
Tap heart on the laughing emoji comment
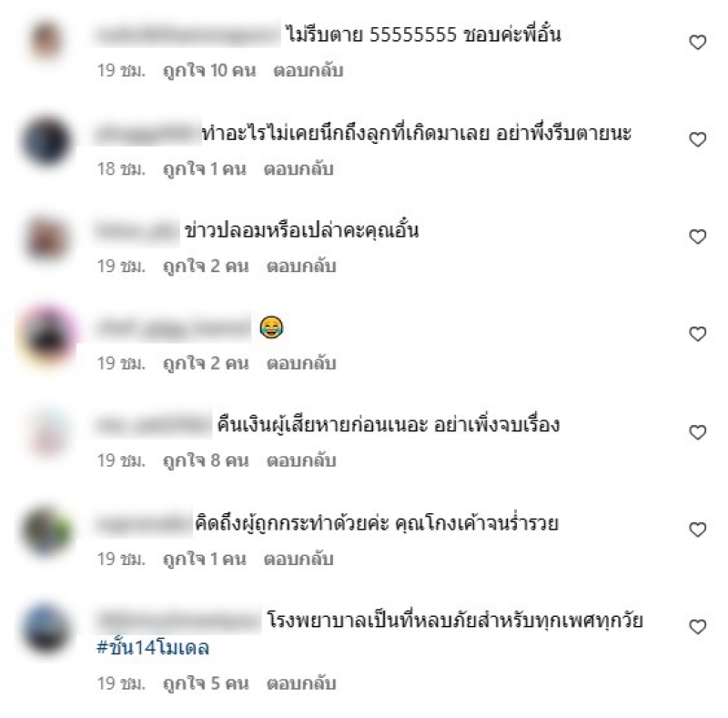(697, 333)
